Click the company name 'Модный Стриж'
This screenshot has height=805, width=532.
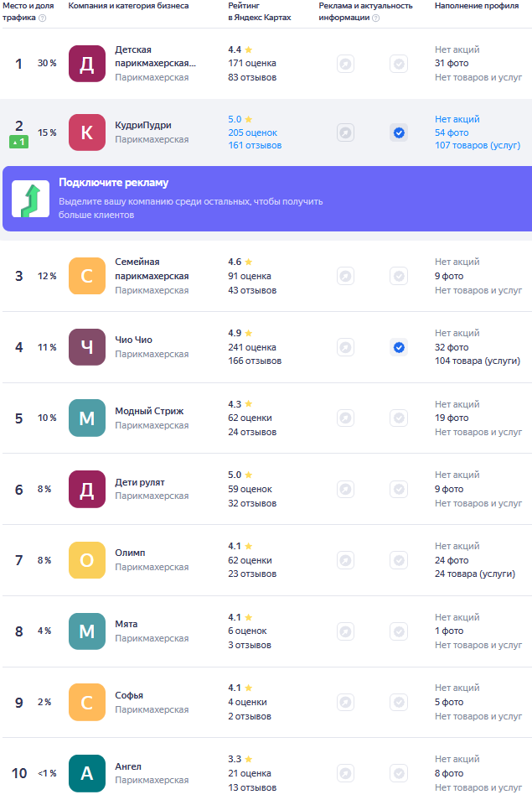[149, 411]
